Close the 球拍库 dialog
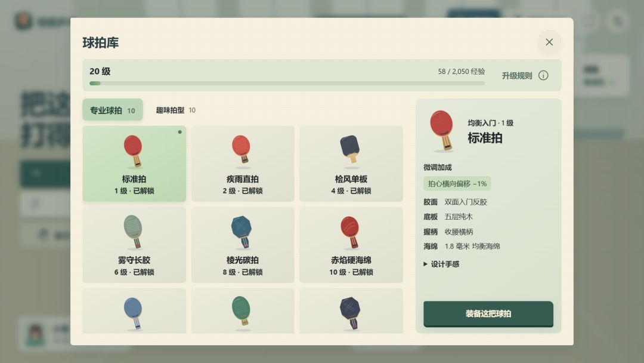Image resolution: width=644 pixels, height=363 pixels. 549,42
